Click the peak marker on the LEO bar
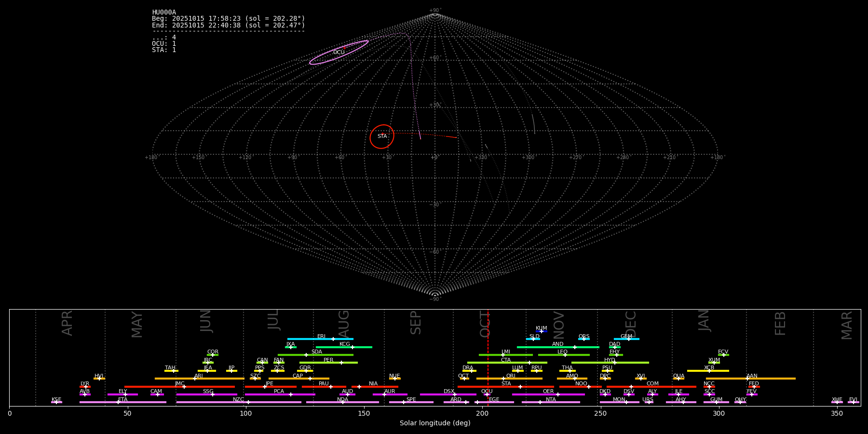Image resolution: width=868 pixels, height=434 pixels. (565, 355)
